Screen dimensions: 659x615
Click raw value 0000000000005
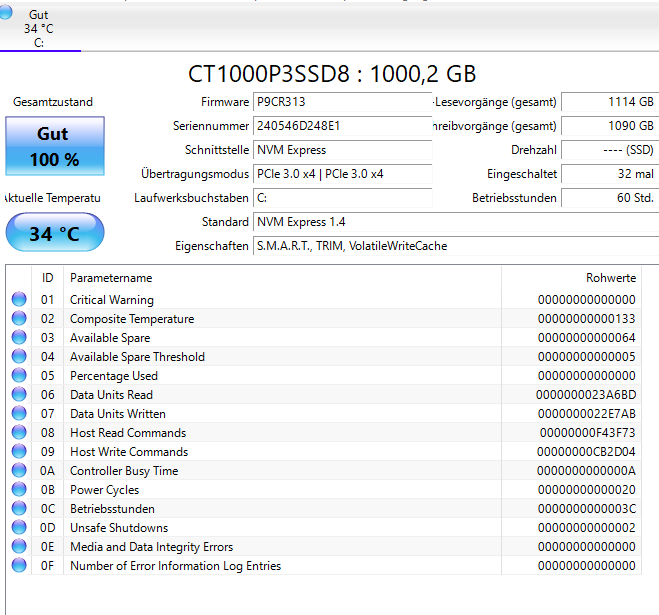[x=586, y=356]
